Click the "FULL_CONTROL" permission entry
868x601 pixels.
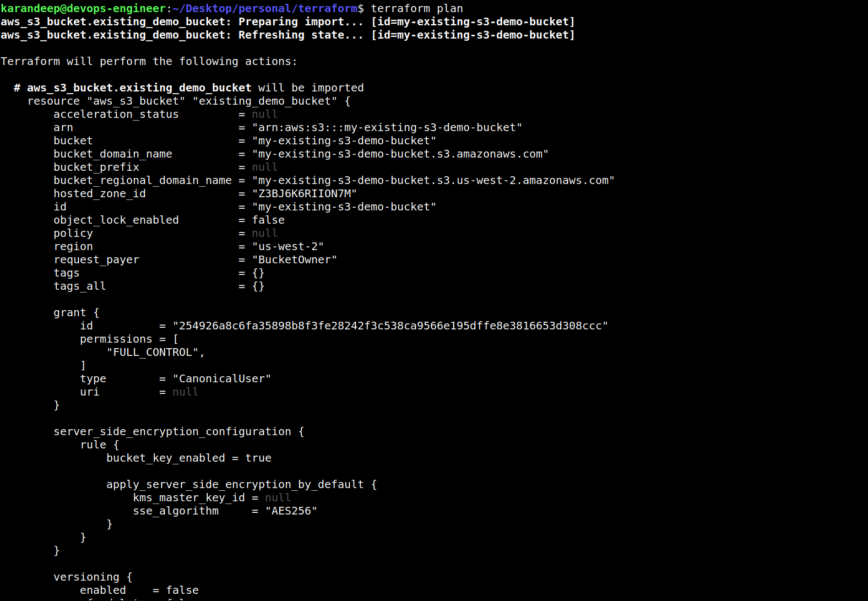pos(156,352)
